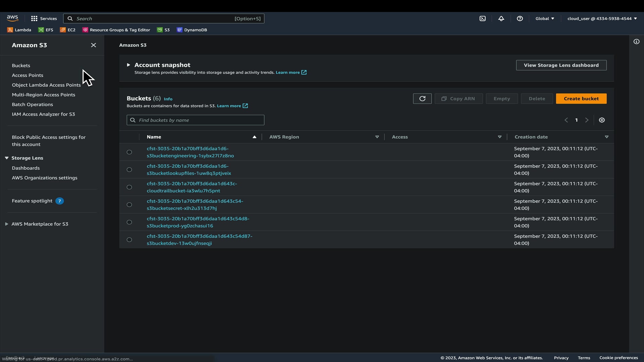Expand the Account snapshot section
Image resolution: width=644 pixels, height=362 pixels.
click(128, 65)
